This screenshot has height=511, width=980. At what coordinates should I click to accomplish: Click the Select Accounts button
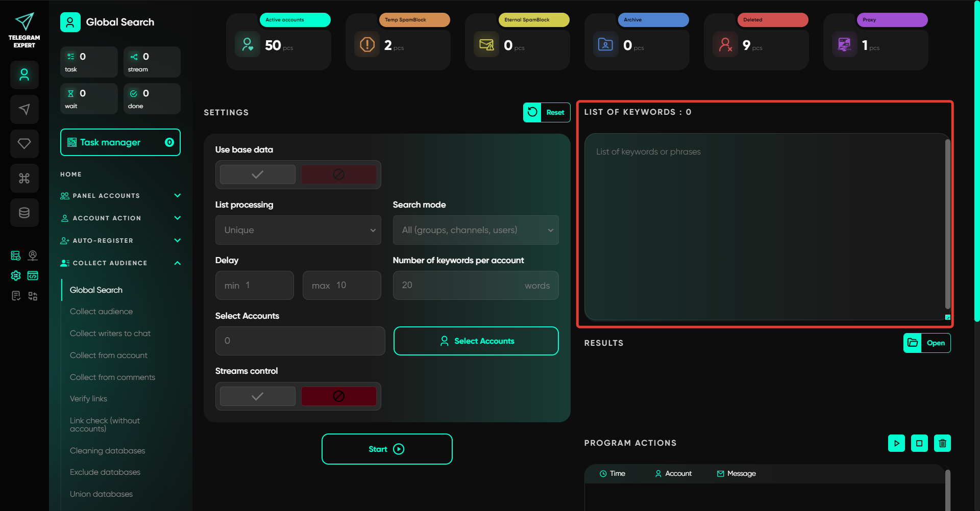pyautogui.click(x=476, y=341)
